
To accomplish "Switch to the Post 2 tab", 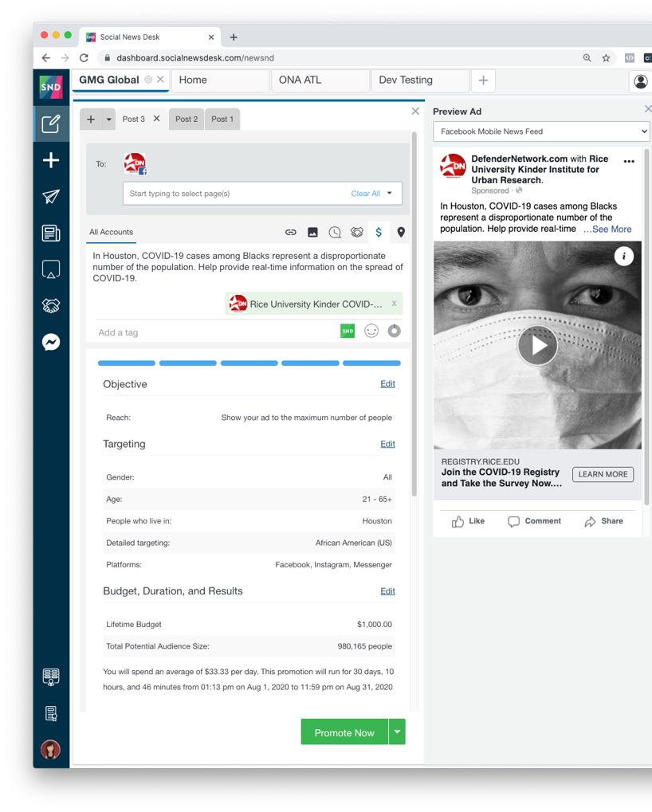I will pyautogui.click(x=187, y=119).
